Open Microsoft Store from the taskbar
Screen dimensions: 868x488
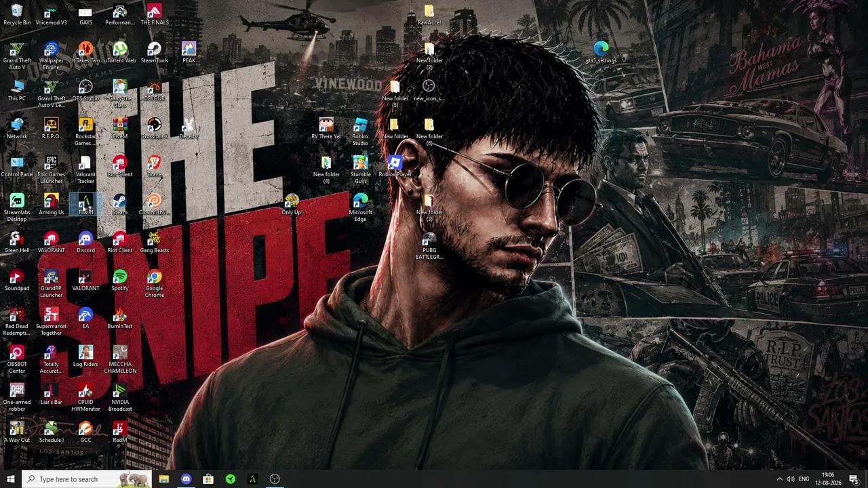pyautogui.click(x=208, y=479)
